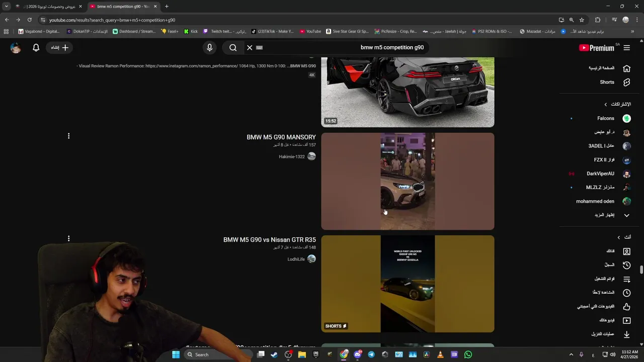Screen dimensions: 644x362
Task: Click the create (إنشاء) plus button
Action: pos(59,47)
